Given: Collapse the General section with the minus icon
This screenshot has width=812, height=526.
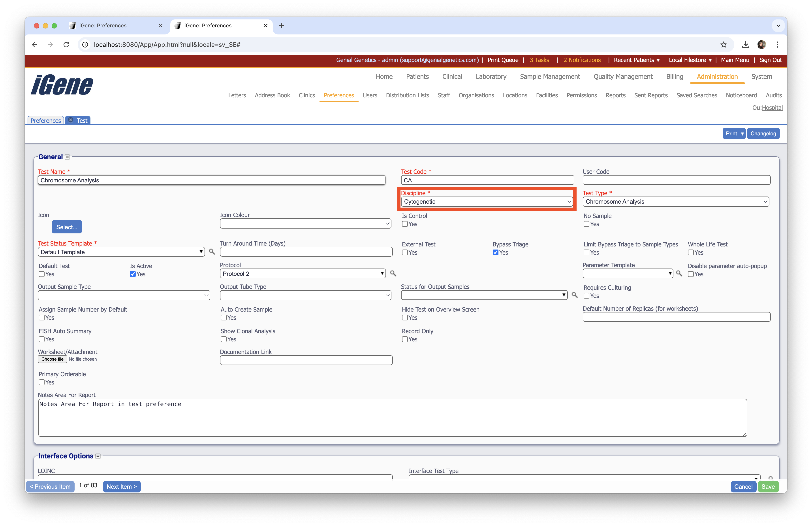Looking at the screenshot, I should [x=68, y=157].
